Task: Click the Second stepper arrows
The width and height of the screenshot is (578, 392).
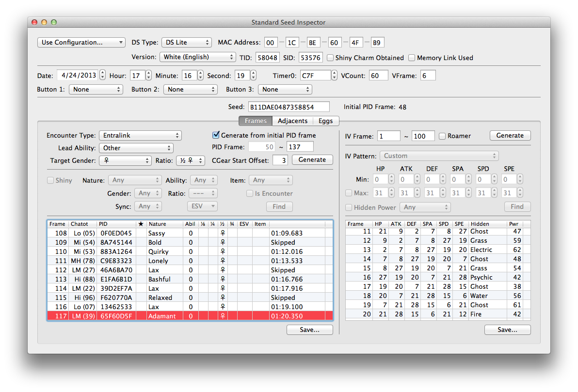Action: pos(253,76)
